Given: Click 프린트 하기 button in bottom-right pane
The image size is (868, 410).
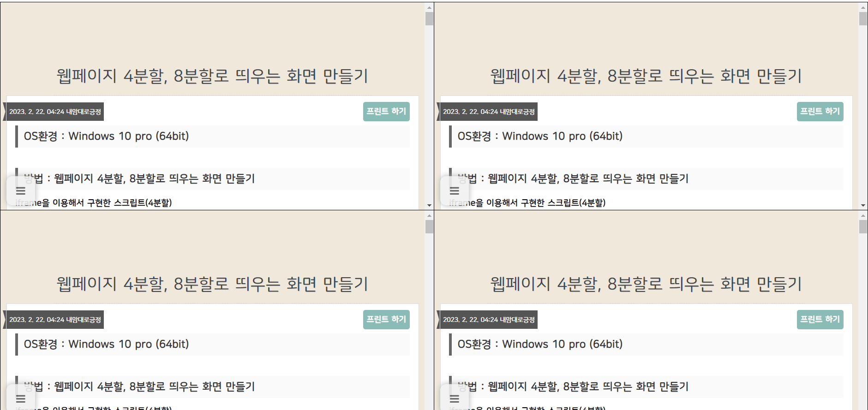Looking at the screenshot, I should [x=820, y=320].
